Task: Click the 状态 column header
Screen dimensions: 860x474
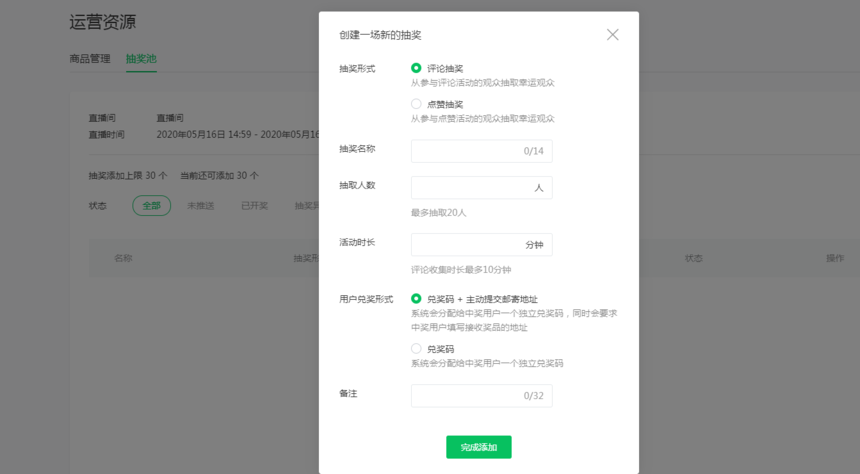Action: coord(694,258)
